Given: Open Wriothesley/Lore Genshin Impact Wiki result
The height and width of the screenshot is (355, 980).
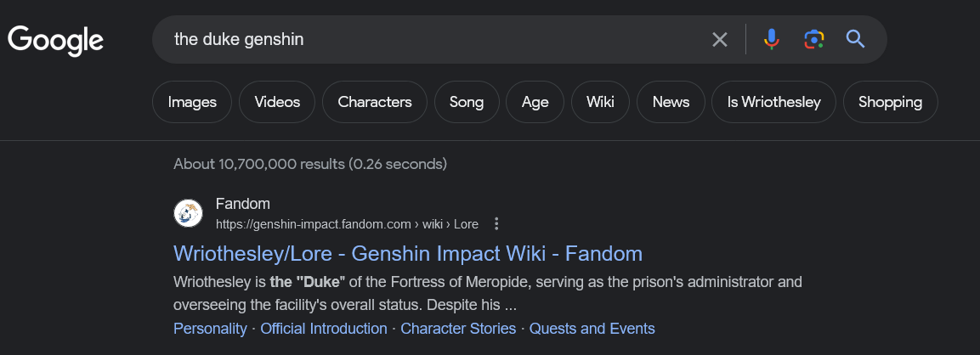Looking at the screenshot, I should click(x=408, y=253).
